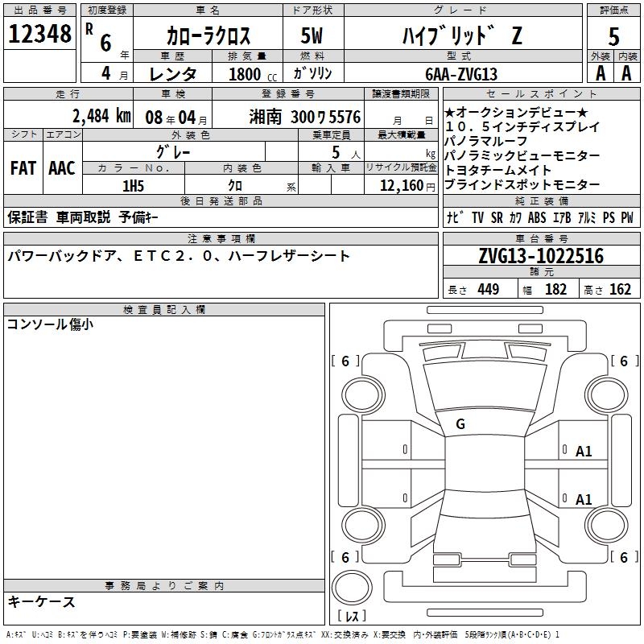Screen dimensions: 644x644
Task: Click the model code 6AA-ZVG13
Action: 461,74
